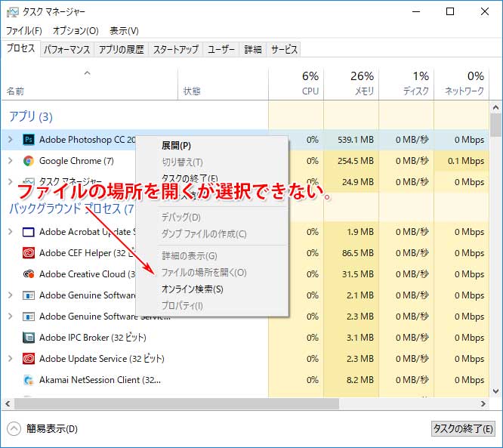
Task: Sort by the 名前 column header
Action: [90, 84]
